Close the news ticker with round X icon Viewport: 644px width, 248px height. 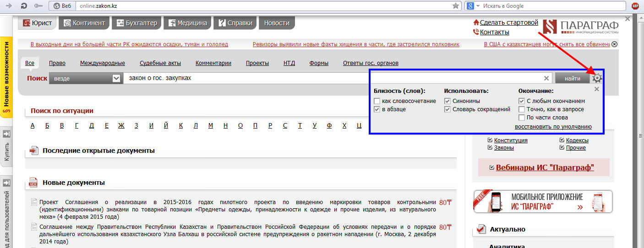click(614, 44)
